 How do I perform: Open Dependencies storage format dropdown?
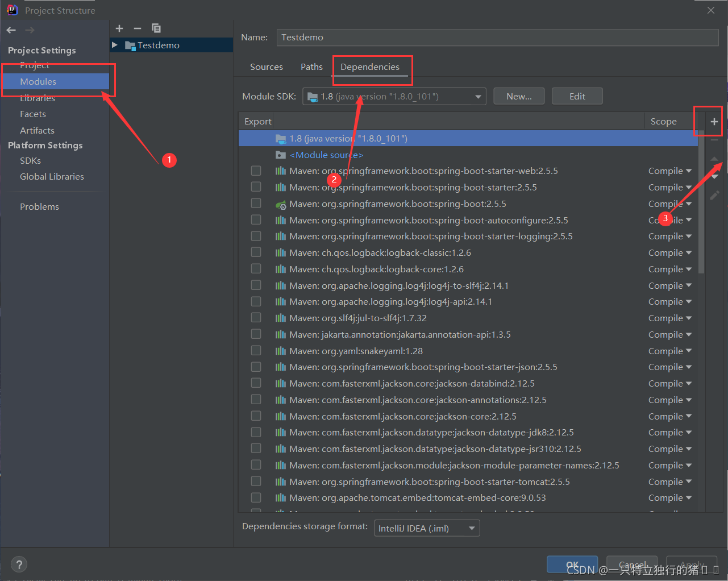(x=427, y=528)
